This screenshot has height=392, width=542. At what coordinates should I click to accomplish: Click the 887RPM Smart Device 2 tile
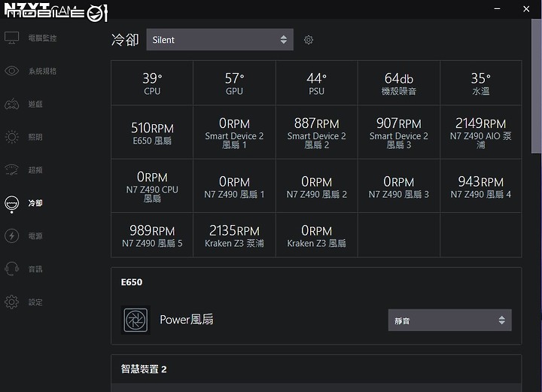(317, 132)
